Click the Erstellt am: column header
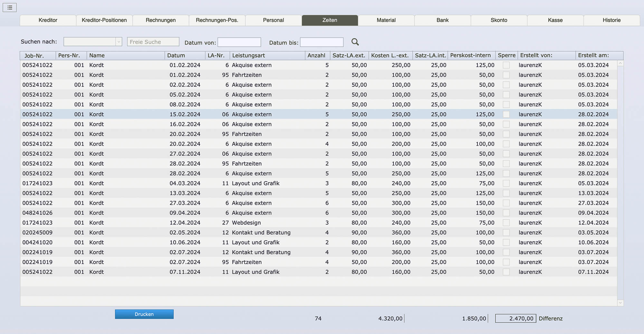The height and width of the screenshot is (334, 644). 599,55
